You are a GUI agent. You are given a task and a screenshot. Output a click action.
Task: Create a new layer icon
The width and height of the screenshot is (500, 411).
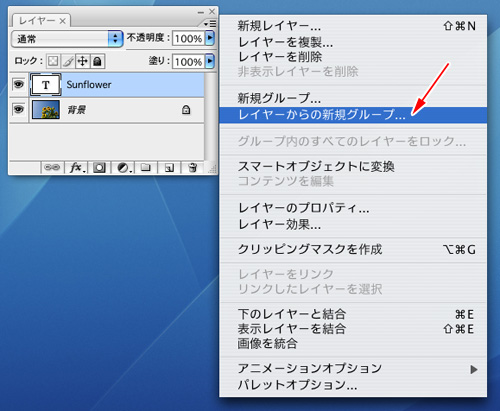click(169, 168)
